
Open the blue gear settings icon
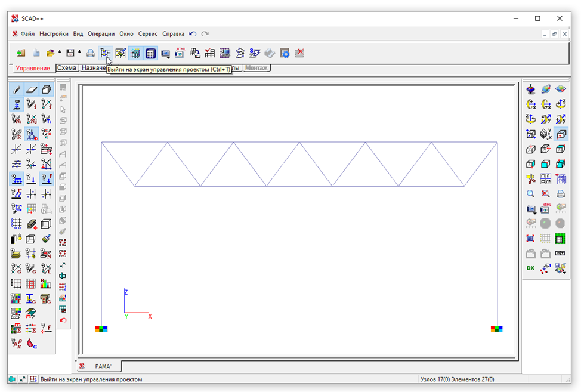(x=285, y=53)
